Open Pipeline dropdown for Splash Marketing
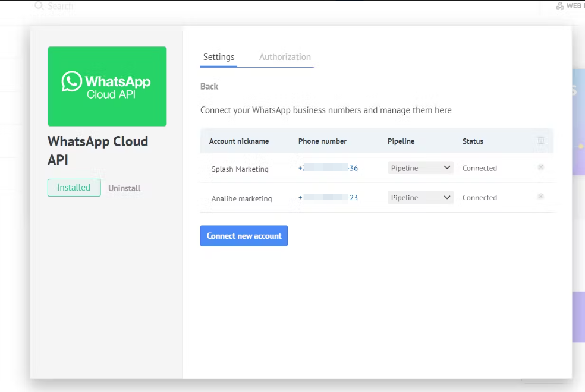Image resolution: width=585 pixels, height=392 pixels. coord(420,167)
